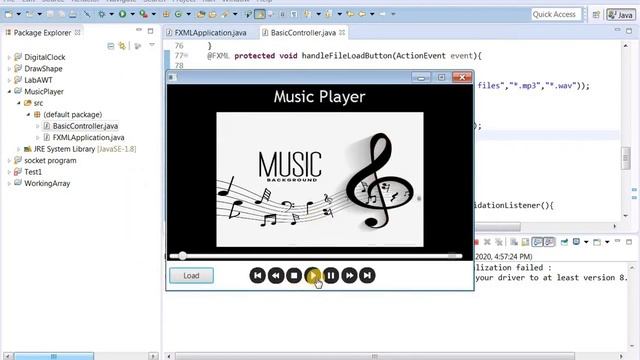Collapse the MusicPlayer project
Viewport: 640px width, 360px height.
9,92
